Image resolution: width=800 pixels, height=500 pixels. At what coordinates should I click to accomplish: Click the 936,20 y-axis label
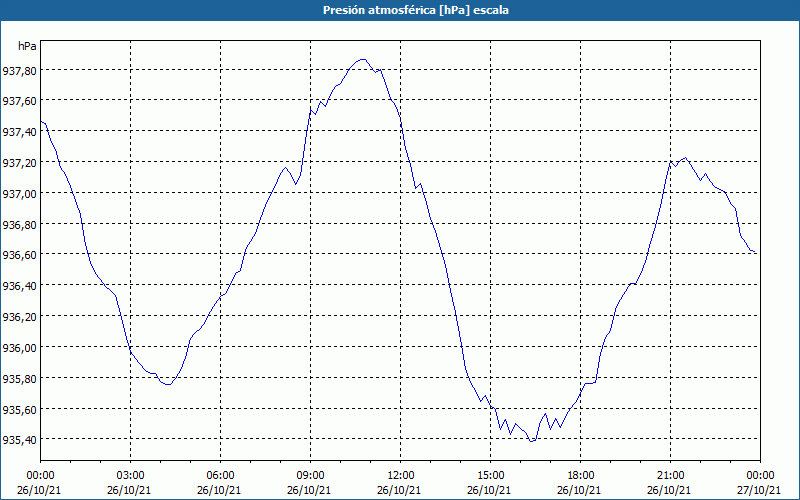[19, 317]
